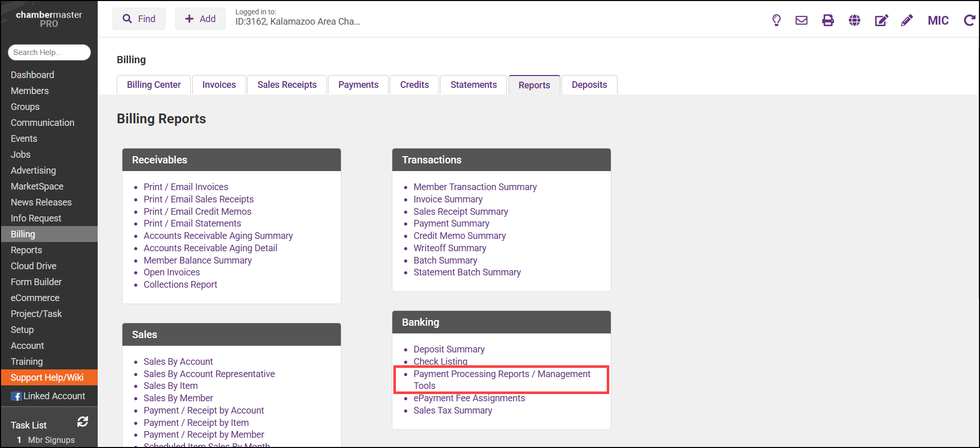
Task: Open the Member Transaction Summary report
Action: click(475, 187)
